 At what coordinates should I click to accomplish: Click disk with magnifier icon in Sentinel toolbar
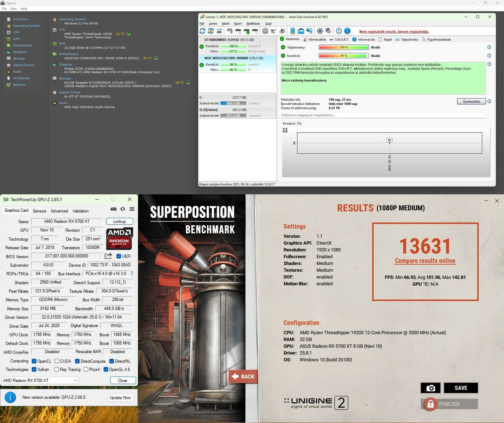(x=255, y=31)
